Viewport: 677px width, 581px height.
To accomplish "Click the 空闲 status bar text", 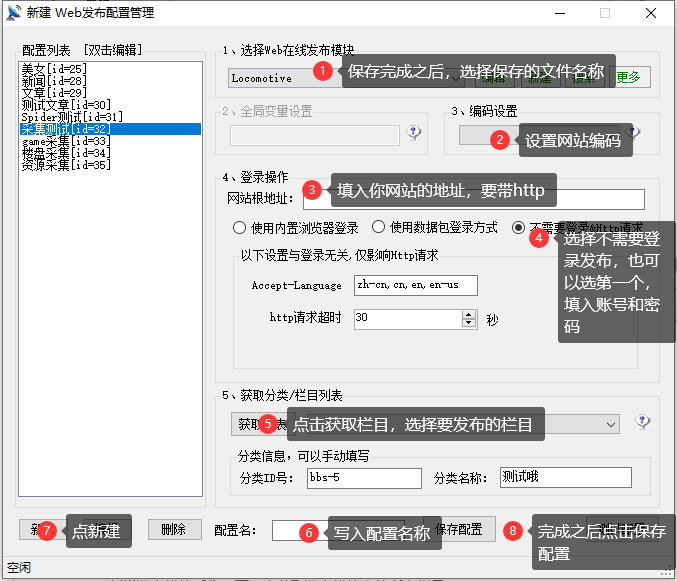I will click(19, 567).
